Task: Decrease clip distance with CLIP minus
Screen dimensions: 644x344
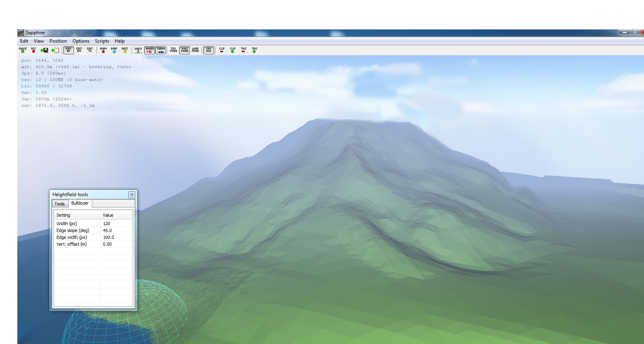Action: click(222, 50)
